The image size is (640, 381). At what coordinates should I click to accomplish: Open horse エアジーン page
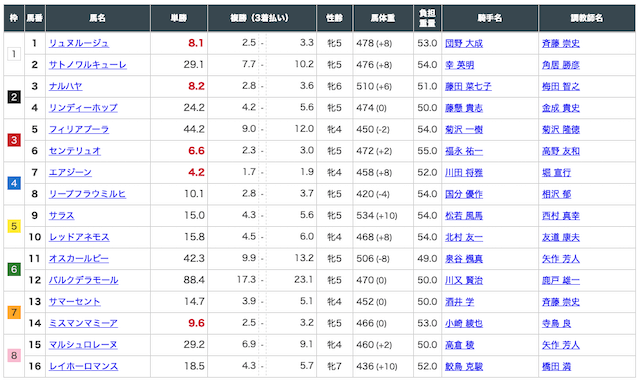click(x=70, y=173)
